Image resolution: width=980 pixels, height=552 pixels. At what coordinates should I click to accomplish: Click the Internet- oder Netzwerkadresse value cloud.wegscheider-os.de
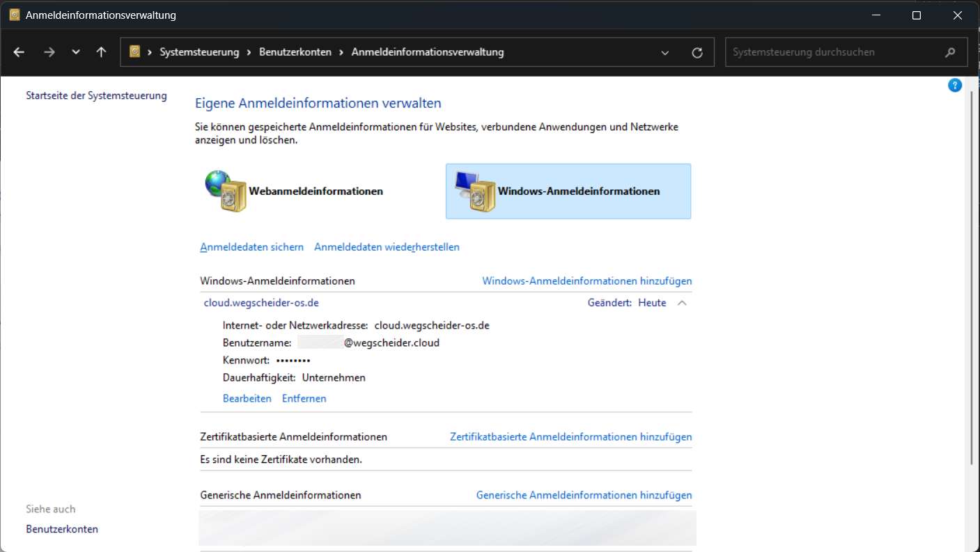point(432,325)
